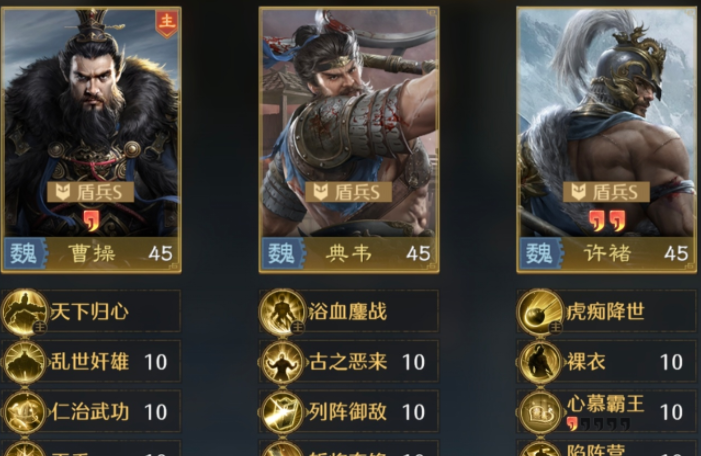
Task: Click the 浴血鏖战 skill icon
Action: tap(283, 312)
